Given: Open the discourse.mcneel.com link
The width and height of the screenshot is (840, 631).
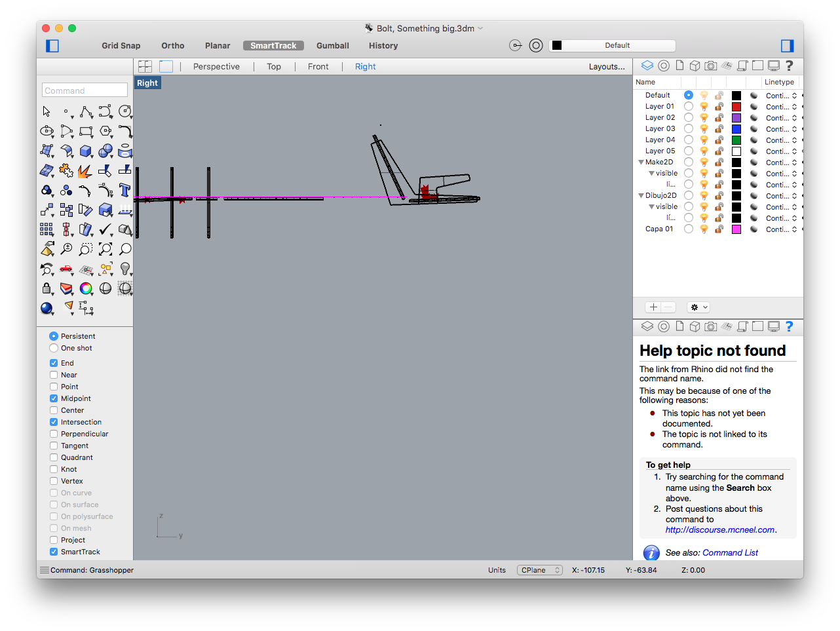Looking at the screenshot, I should tap(720, 529).
